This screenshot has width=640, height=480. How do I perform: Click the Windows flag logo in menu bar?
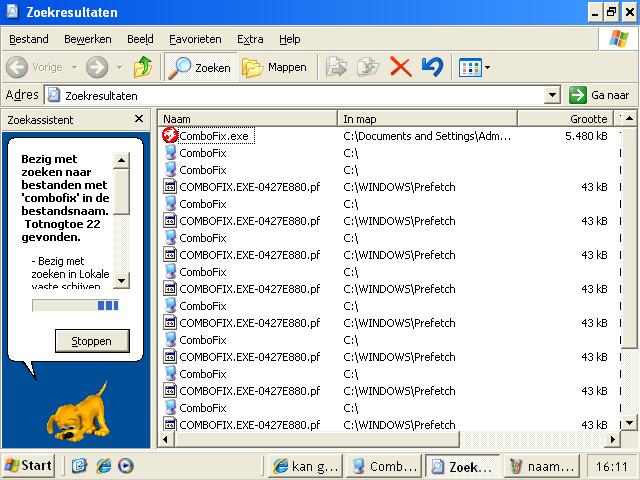click(x=619, y=39)
